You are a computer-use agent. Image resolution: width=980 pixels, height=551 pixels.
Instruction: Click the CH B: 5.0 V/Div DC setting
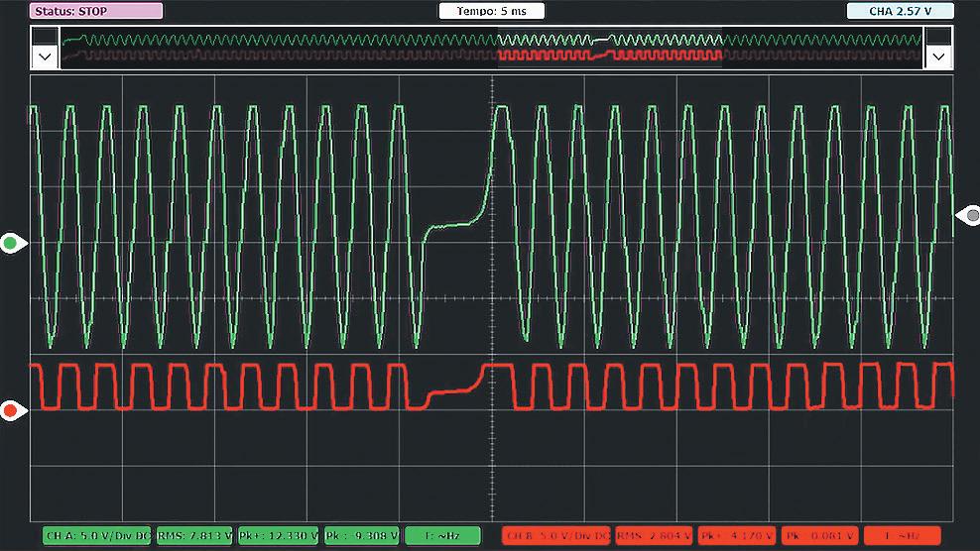(x=556, y=536)
